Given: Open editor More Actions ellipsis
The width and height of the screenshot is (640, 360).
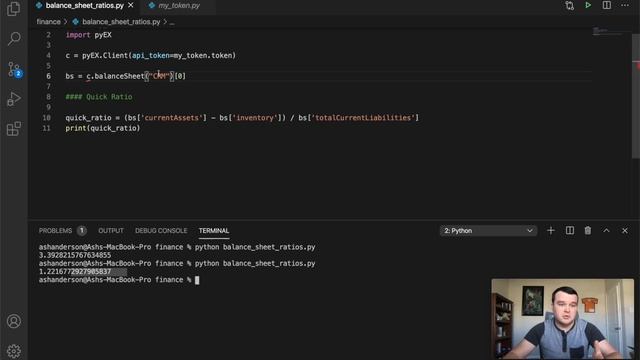Looking at the screenshot, I should (625, 5).
